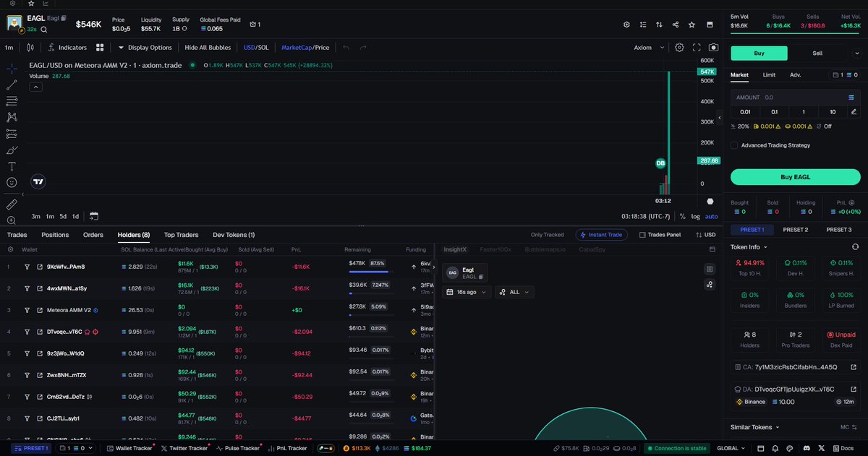Open Twitter Tracker

point(184,448)
